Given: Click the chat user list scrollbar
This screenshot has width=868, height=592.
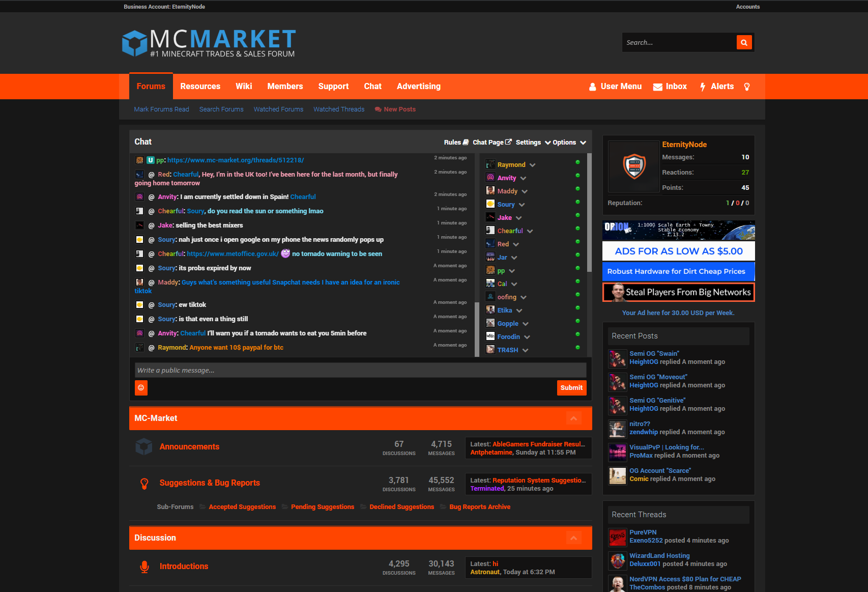Looking at the screenshot, I should click(589, 214).
